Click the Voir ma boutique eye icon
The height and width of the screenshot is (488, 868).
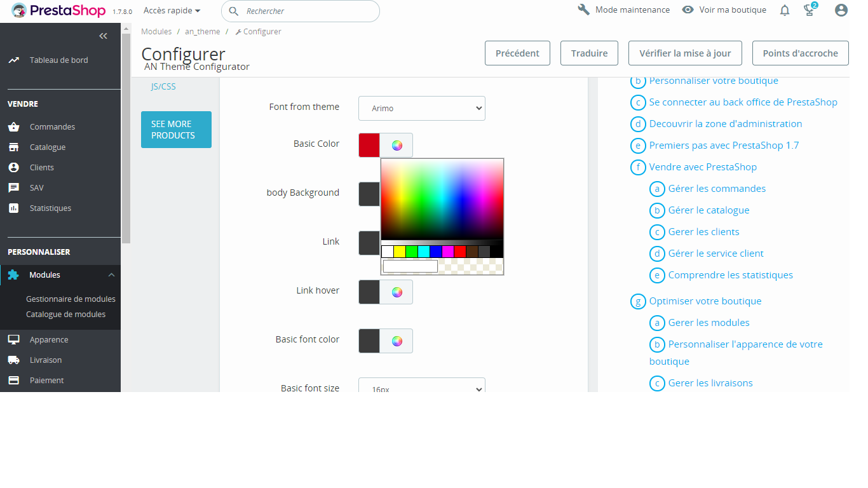click(688, 10)
